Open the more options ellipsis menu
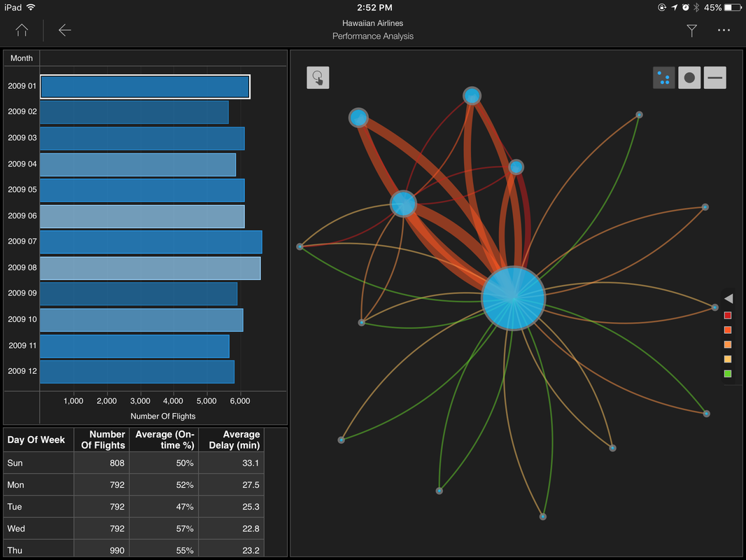This screenshot has width=746, height=560. (724, 31)
